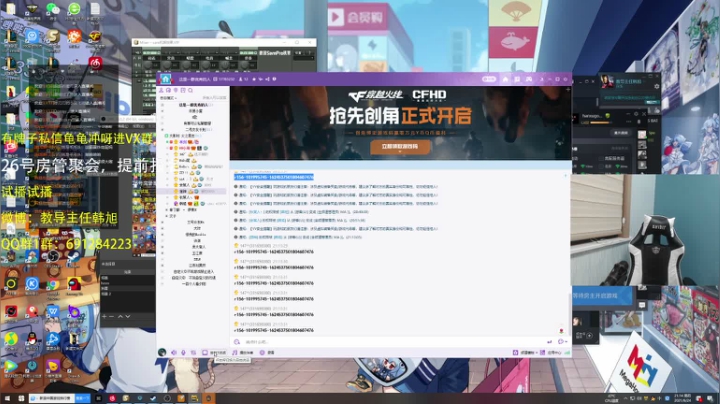Click the share icon in YY title bar
The width and height of the screenshot is (720, 404).
267,79
